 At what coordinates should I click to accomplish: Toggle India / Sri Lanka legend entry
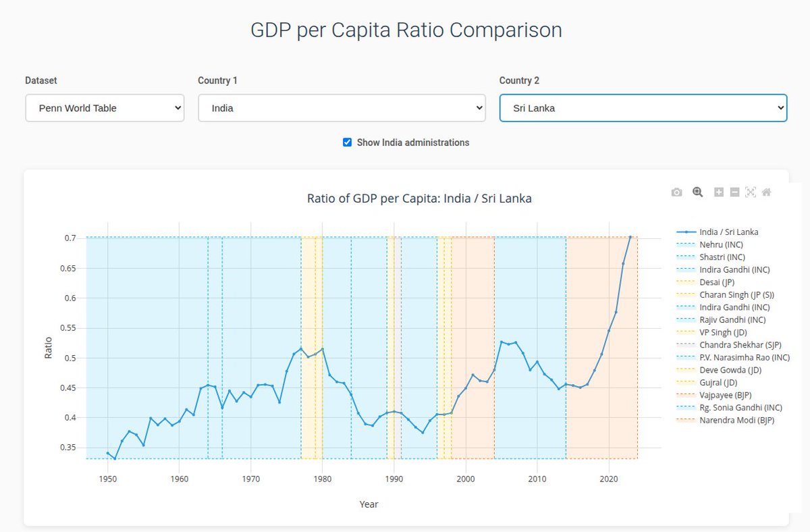tap(728, 232)
